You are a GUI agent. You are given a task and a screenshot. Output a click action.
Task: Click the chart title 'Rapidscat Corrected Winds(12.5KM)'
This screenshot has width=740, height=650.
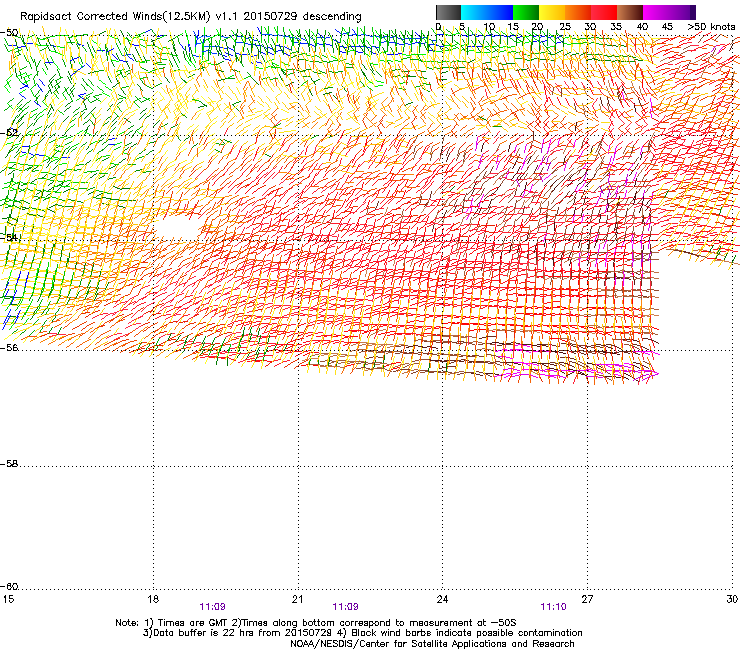115,17
